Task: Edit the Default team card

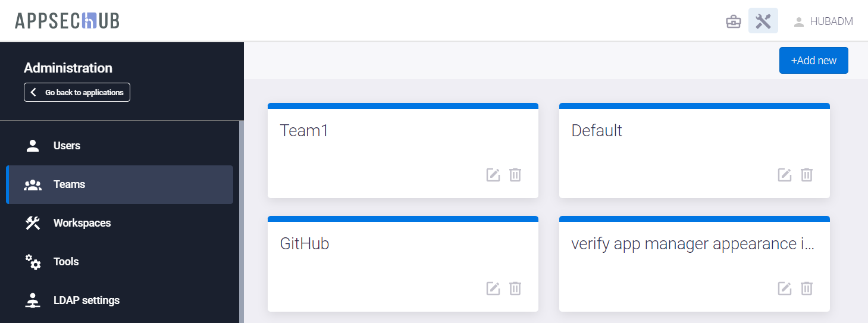Action: click(785, 175)
